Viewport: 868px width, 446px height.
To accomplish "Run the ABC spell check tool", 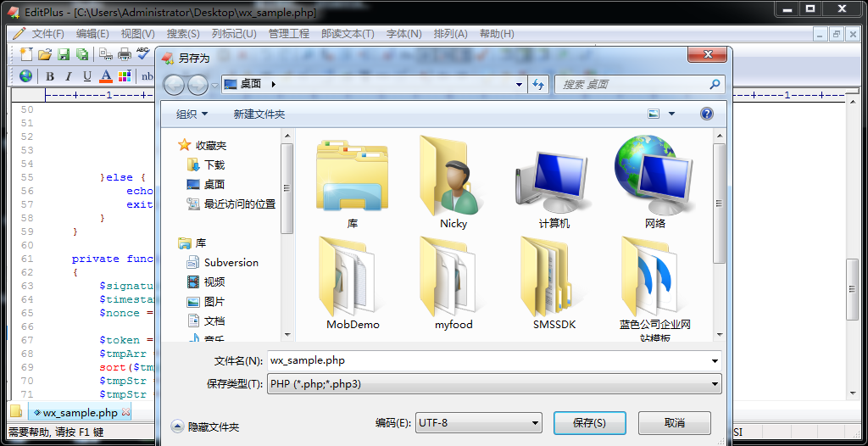I will click(x=143, y=53).
